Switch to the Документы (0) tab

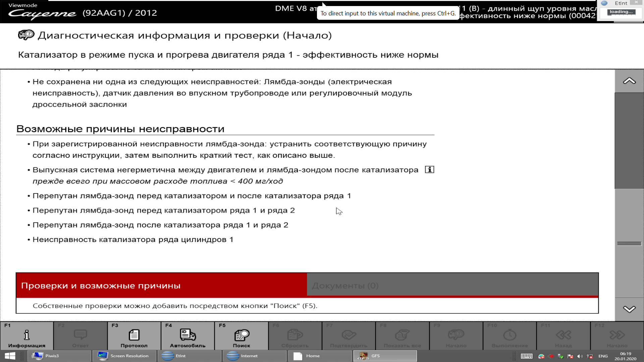(452, 285)
